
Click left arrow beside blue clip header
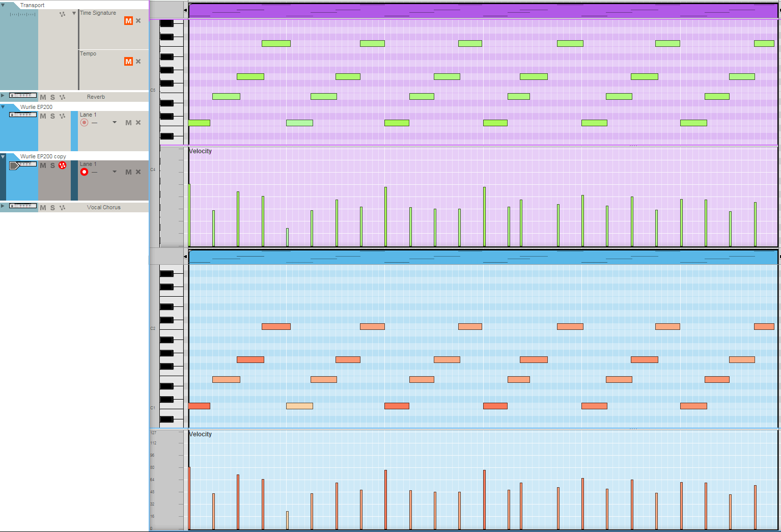[185, 257]
